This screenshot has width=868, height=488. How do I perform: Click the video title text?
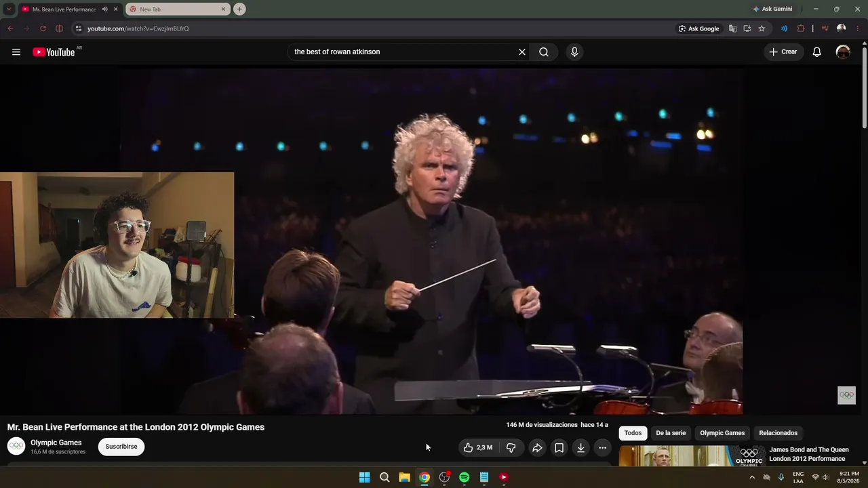pos(136,427)
